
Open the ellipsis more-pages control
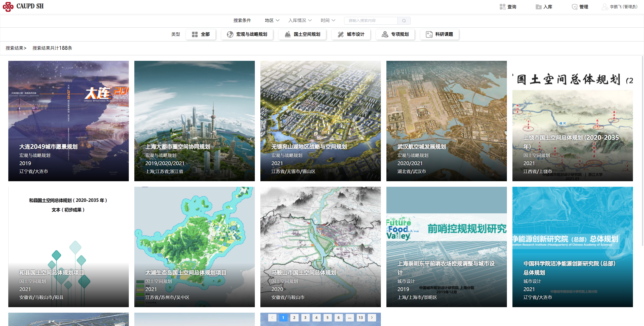(x=350, y=317)
